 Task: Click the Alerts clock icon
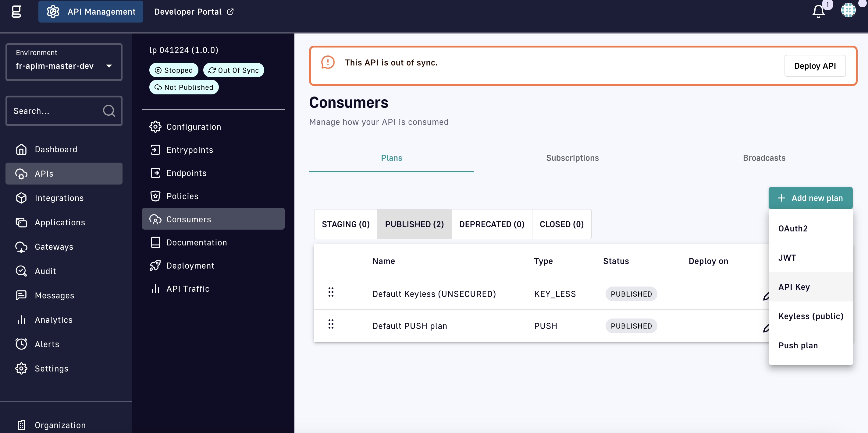[x=21, y=344]
